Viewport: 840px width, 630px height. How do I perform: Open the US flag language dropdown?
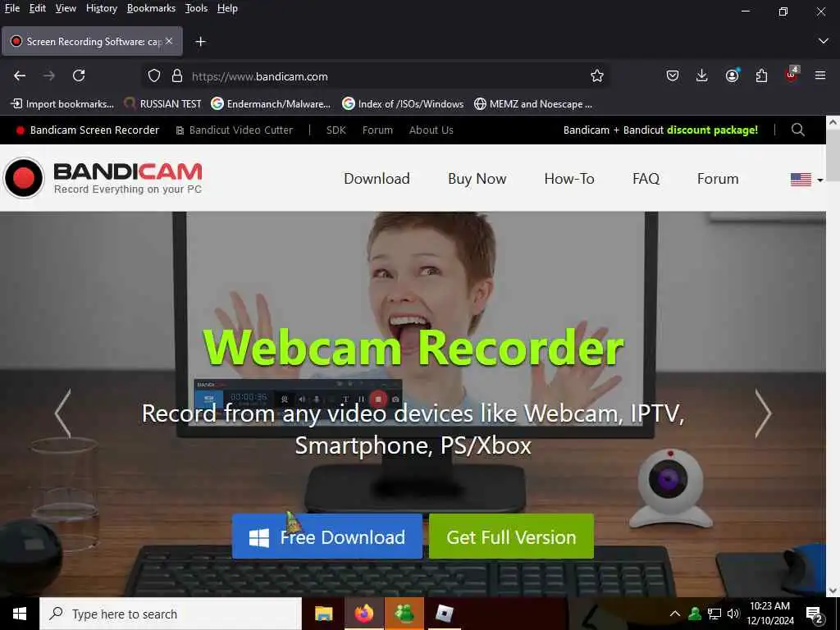point(806,180)
